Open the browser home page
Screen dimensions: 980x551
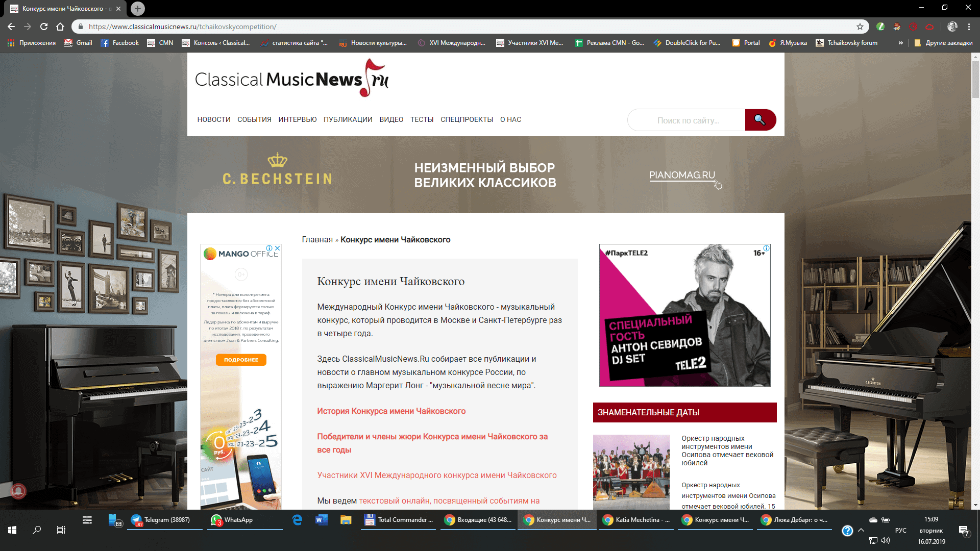pyautogui.click(x=60, y=27)
